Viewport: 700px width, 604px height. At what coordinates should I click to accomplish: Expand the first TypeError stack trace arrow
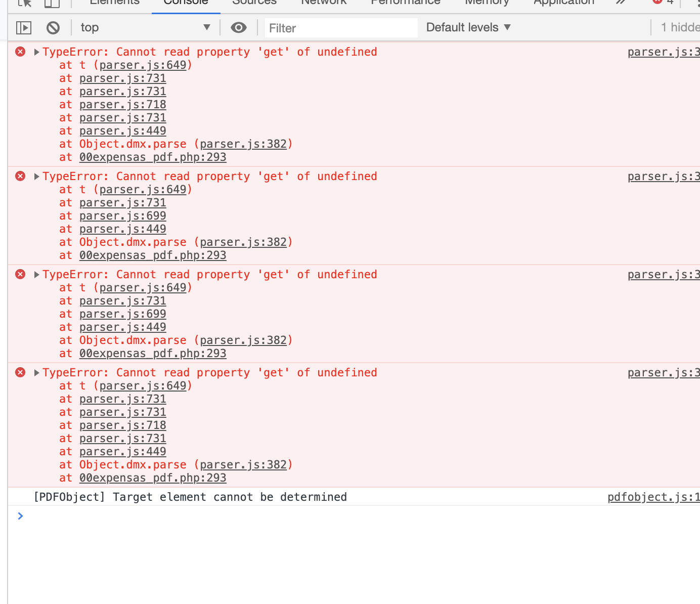tap(36, 52)
